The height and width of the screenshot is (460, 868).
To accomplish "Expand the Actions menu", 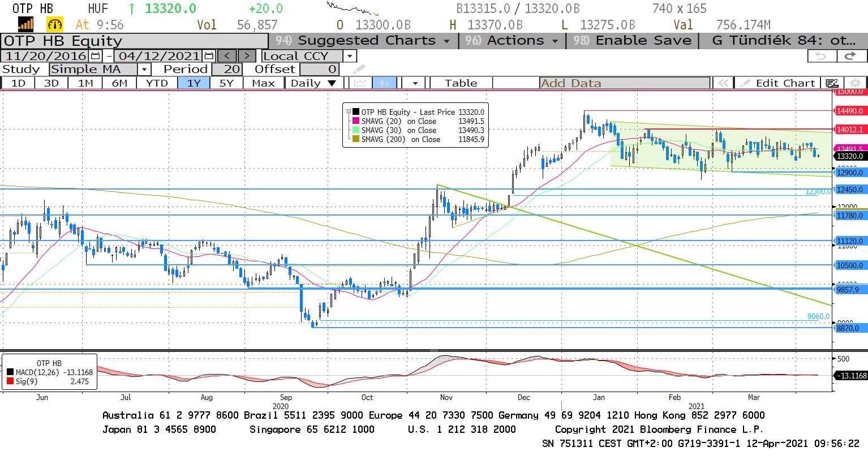I will tap(511, 41).
